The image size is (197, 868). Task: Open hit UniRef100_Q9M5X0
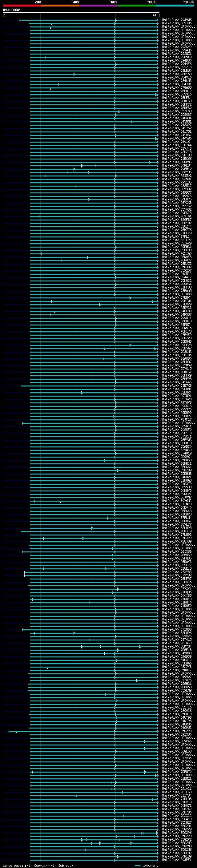pyautogui.click(x=176, y=57)
